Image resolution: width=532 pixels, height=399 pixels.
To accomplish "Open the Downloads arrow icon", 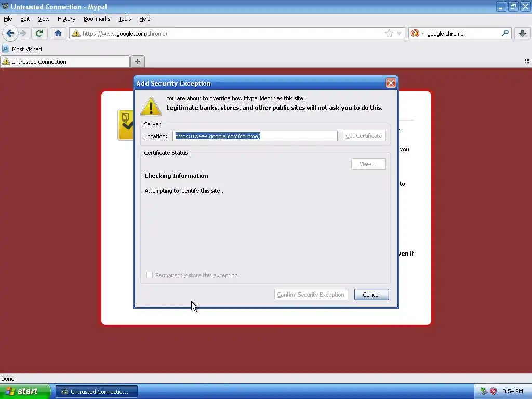I will pyautogui.click(x=523, y=33).
